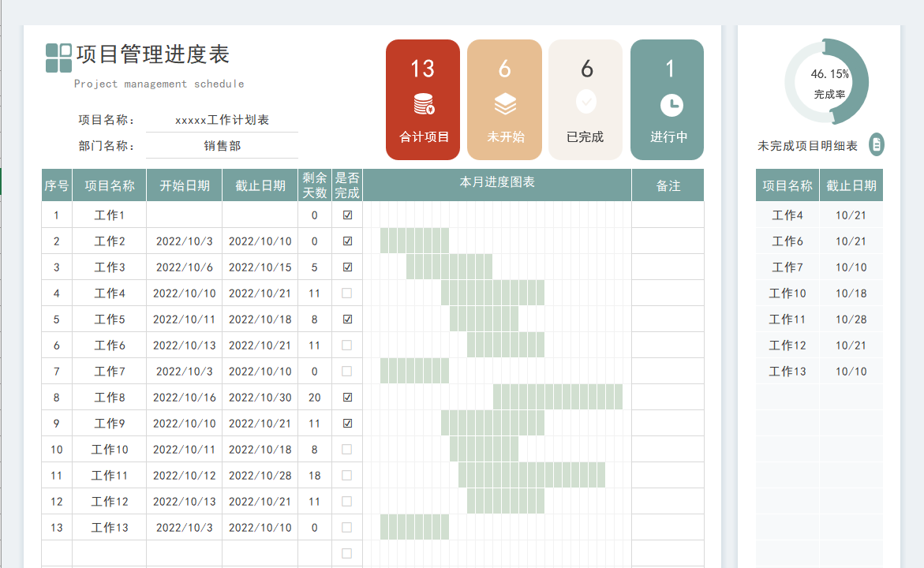Click the 开始日期 column header

[x=185, y=185]
